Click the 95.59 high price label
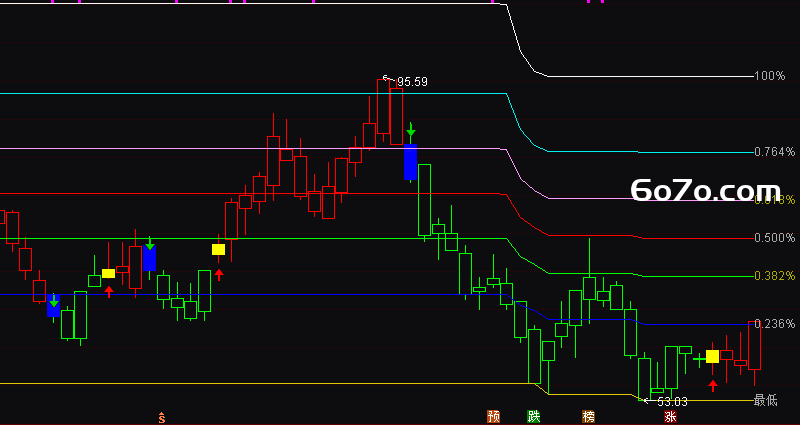Viewport: 800px width, 425px height. pos(412,82)
